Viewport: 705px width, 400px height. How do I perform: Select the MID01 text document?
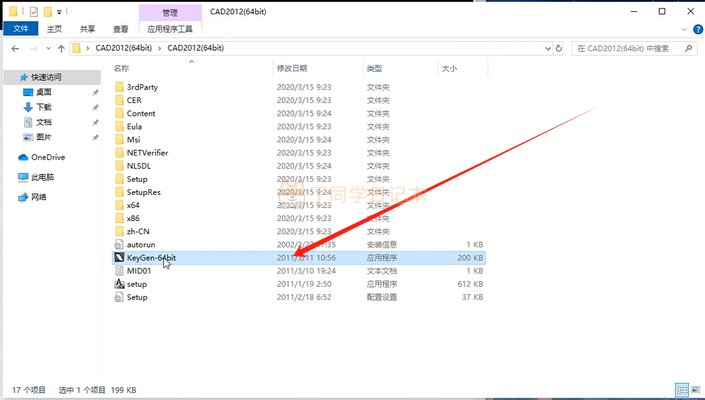point(138,270)
